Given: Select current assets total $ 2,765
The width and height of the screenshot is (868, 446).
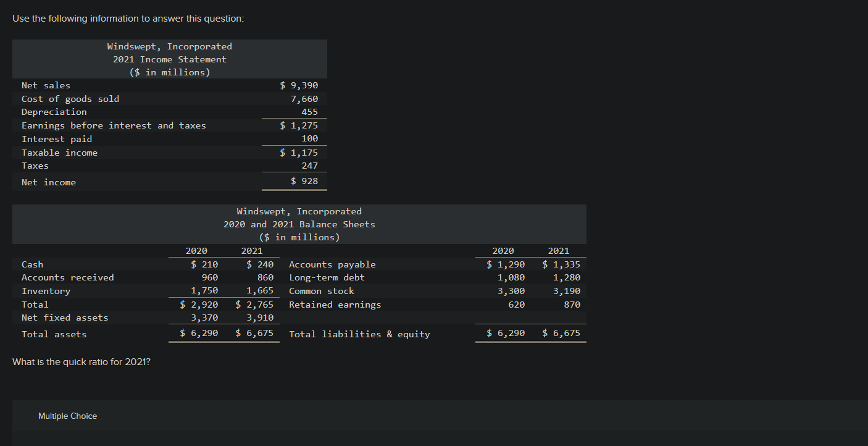Looking at the screenshot, I should click(x=254, y=305).
